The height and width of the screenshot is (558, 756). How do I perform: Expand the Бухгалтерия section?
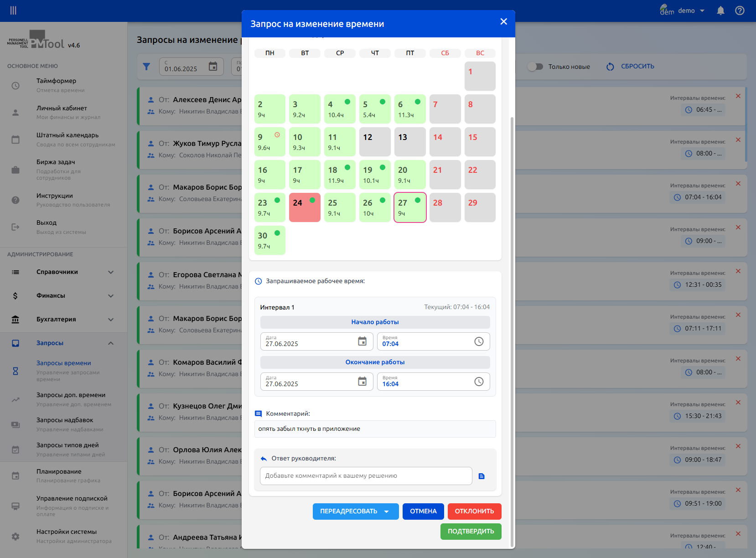coord(63,320)
